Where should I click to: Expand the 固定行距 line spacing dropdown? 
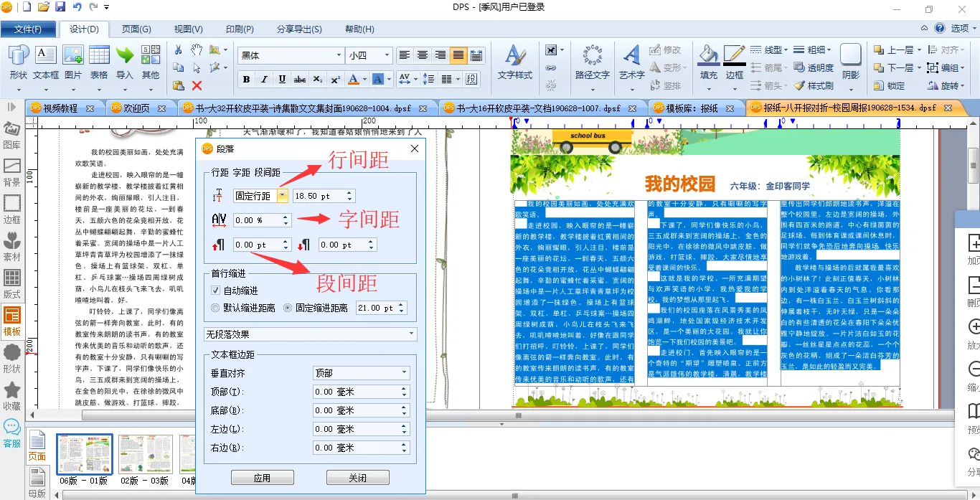(283, 196)
